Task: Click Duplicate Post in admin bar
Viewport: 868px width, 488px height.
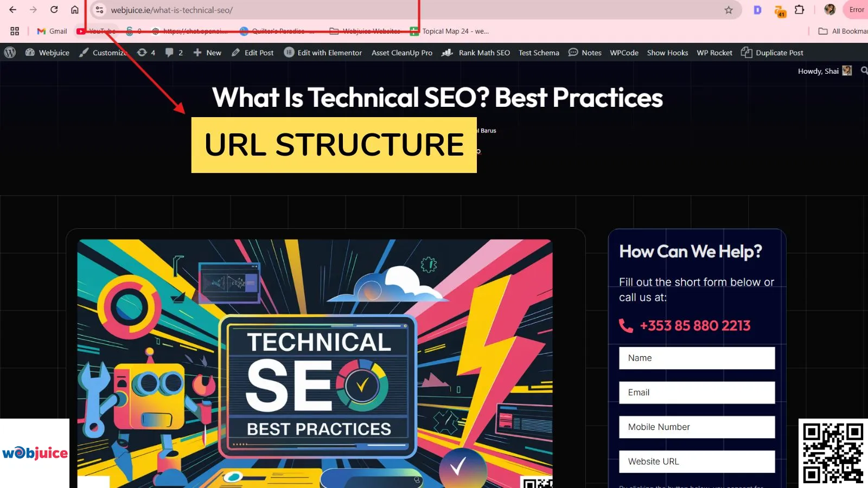Action: (x=772, y=53)
